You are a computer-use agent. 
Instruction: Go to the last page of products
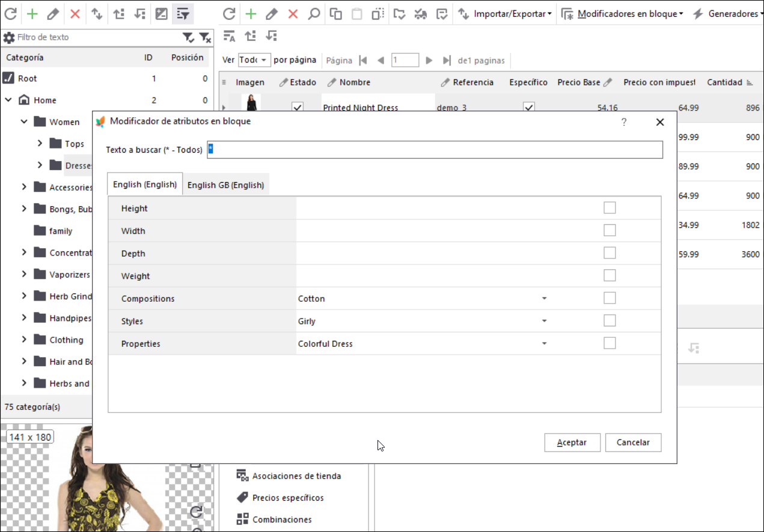tap(447, 60)
